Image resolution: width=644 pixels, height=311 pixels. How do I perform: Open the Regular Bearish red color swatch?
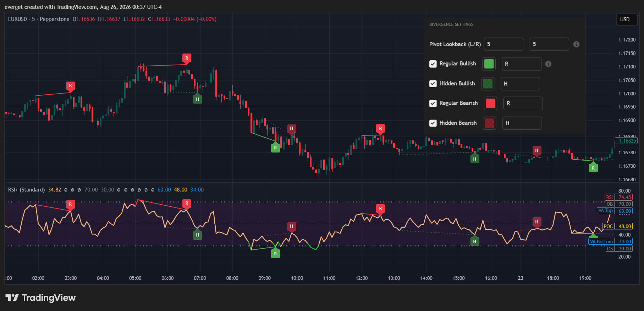[490, 103]
